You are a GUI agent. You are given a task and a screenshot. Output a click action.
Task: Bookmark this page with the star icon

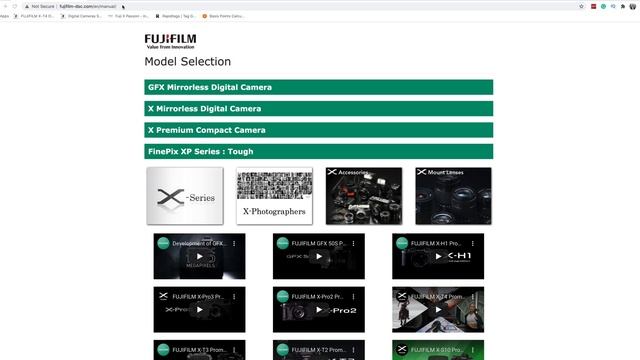[582, 6]
